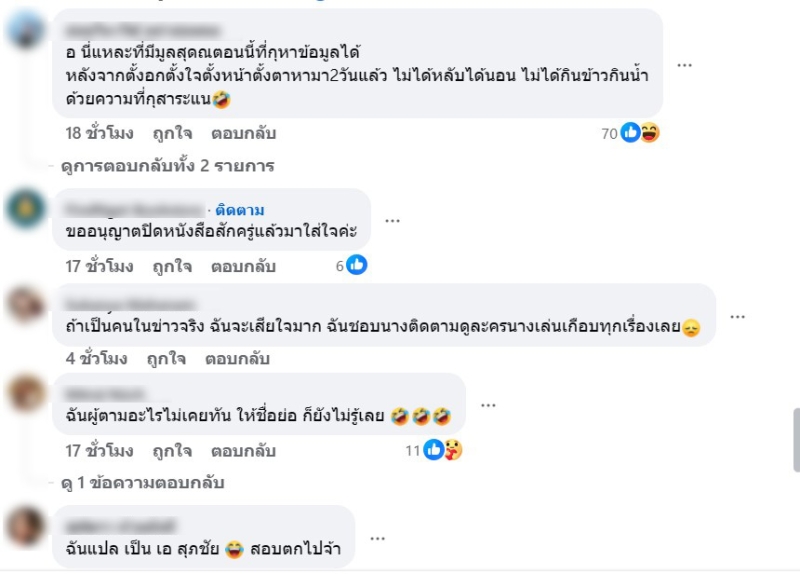Click ติดตาม to follow the commenter
Screen dimensions: 800x574
239,209
